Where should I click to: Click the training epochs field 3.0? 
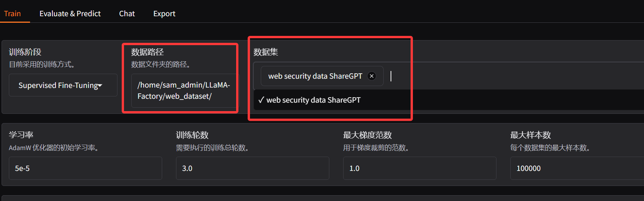253,168
